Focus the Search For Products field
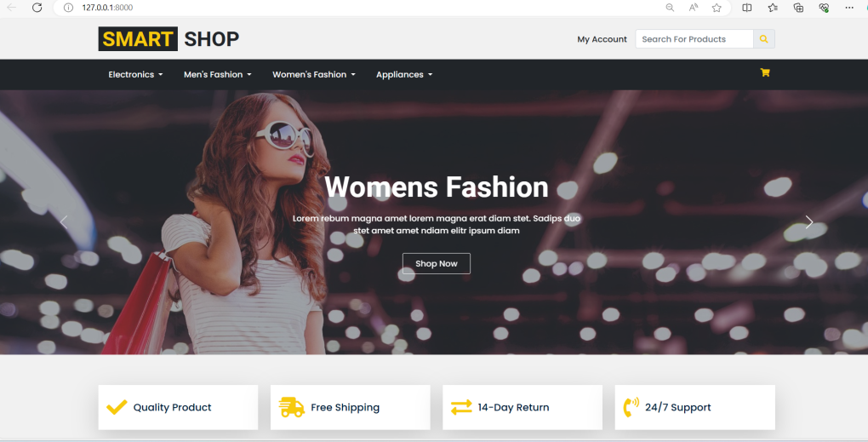Viewport: 868px width, 442px height. click(x=694, y=39)
